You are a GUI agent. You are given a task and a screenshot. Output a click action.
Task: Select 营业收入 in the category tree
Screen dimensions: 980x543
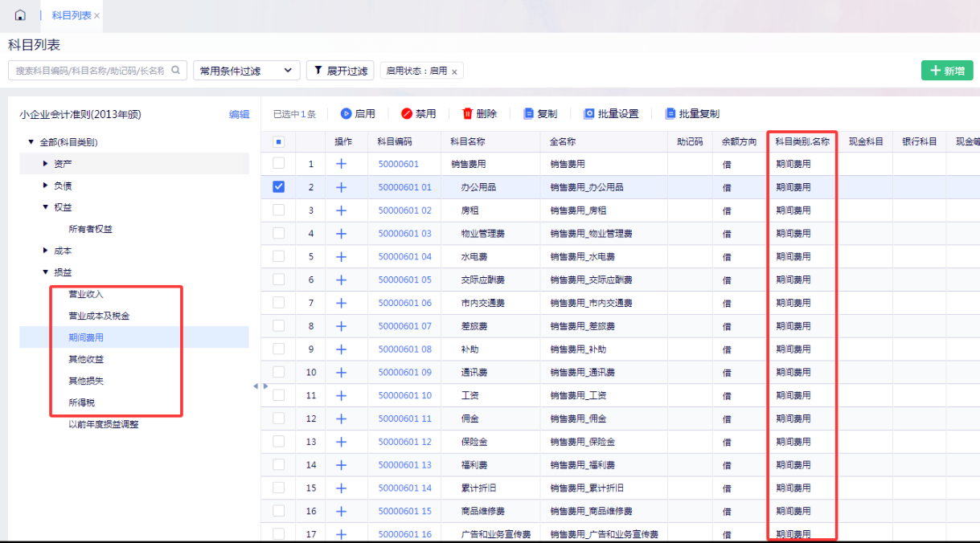86,294
